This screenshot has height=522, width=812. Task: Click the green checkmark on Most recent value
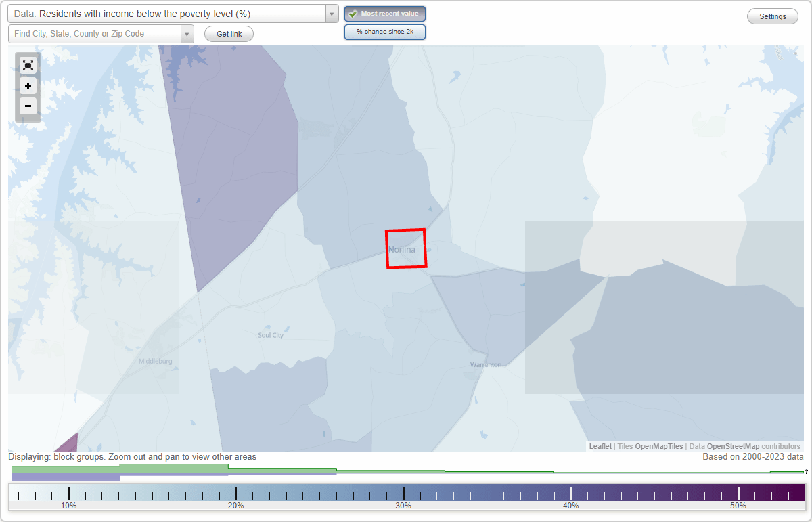[x=354, y=13]
